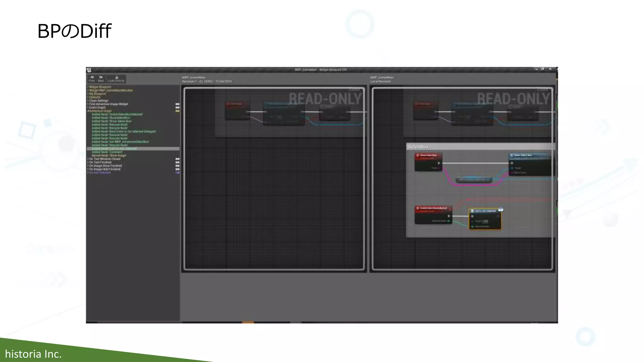Click the message bubble icon above the Call node
644x362 pixels.
tap(501, 209)
